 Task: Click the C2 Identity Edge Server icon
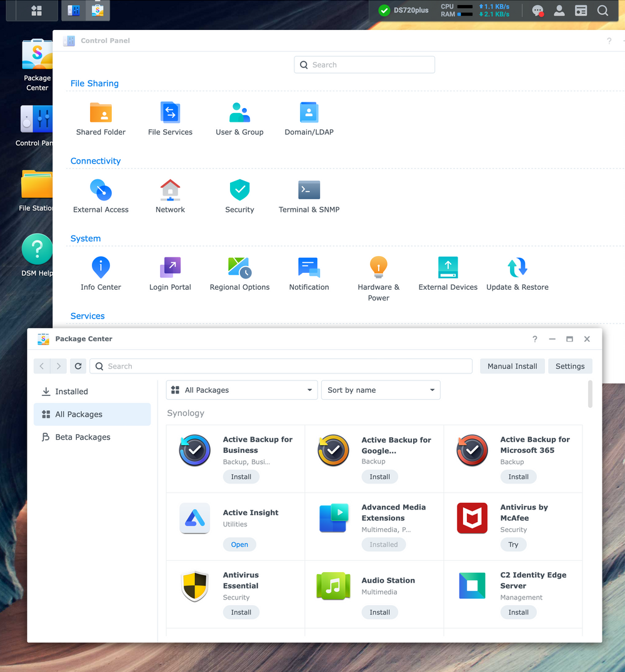click(472, 586)
